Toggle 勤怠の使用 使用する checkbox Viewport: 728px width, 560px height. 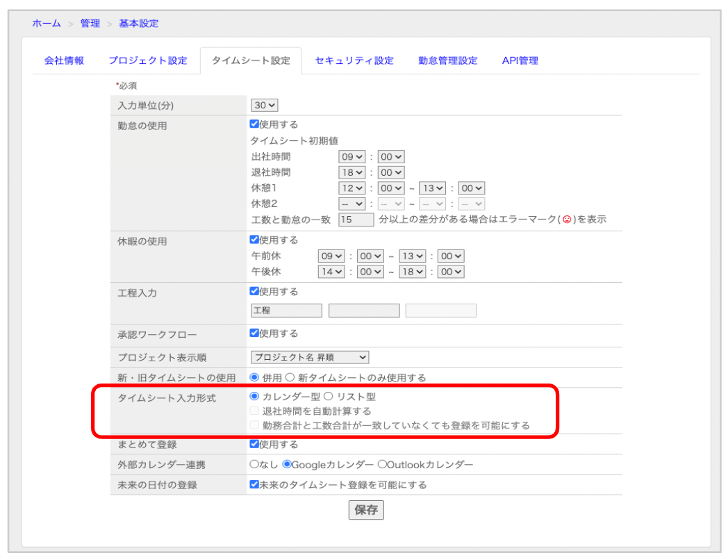click(254, 124)
